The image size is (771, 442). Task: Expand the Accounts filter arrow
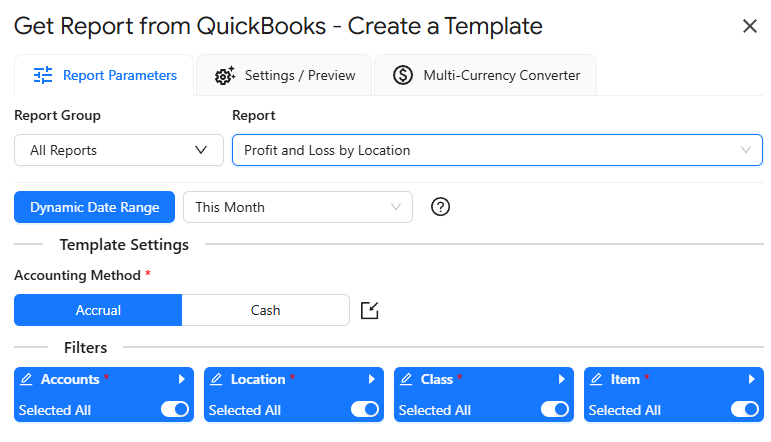point(181,380)
